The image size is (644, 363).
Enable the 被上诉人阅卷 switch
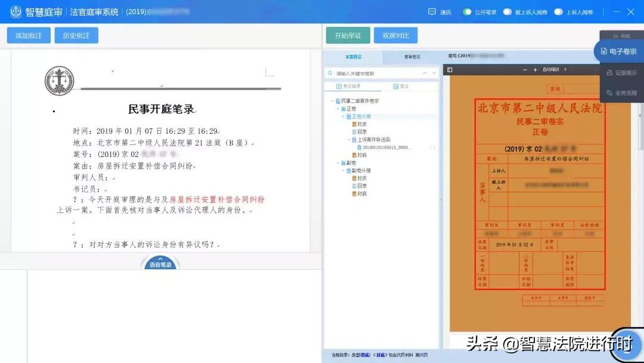[507, 12]
